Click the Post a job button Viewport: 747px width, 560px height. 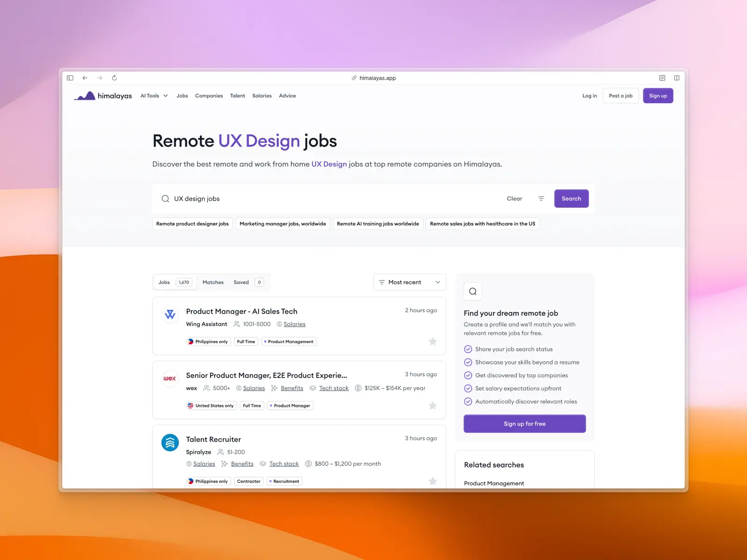[x=620, y=96]
